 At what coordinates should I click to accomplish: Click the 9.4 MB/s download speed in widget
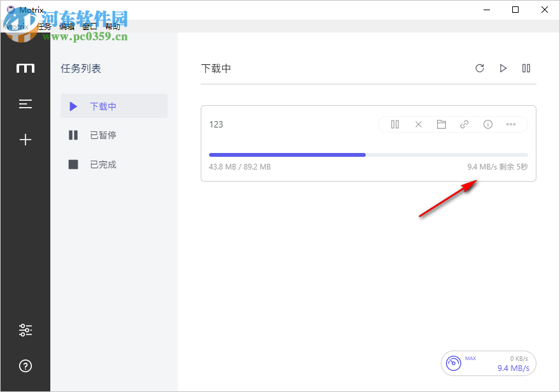pyautogui.click(x=513, y=368)
